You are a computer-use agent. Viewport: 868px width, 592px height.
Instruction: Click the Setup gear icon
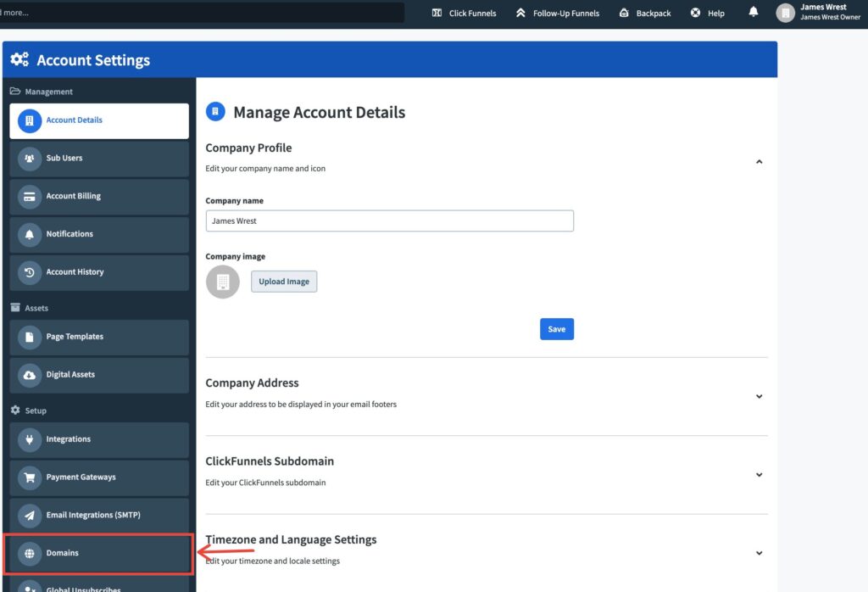(x=15, y=410)
